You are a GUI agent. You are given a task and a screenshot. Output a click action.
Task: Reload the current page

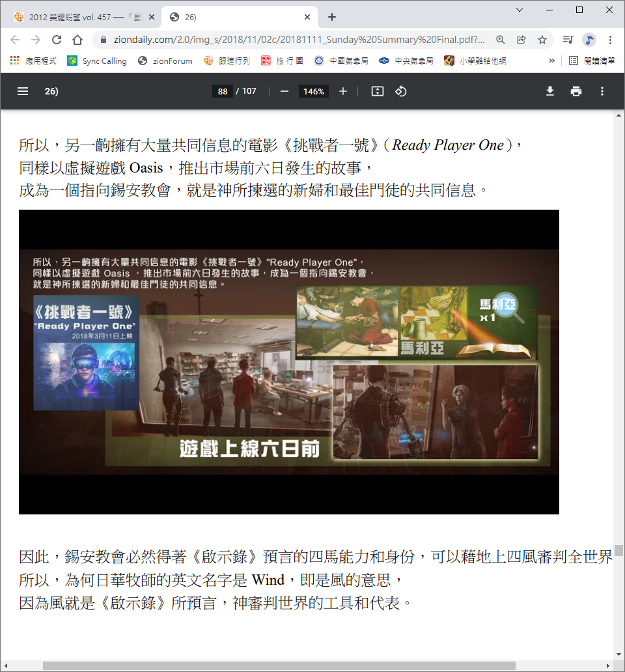(57, 40)
